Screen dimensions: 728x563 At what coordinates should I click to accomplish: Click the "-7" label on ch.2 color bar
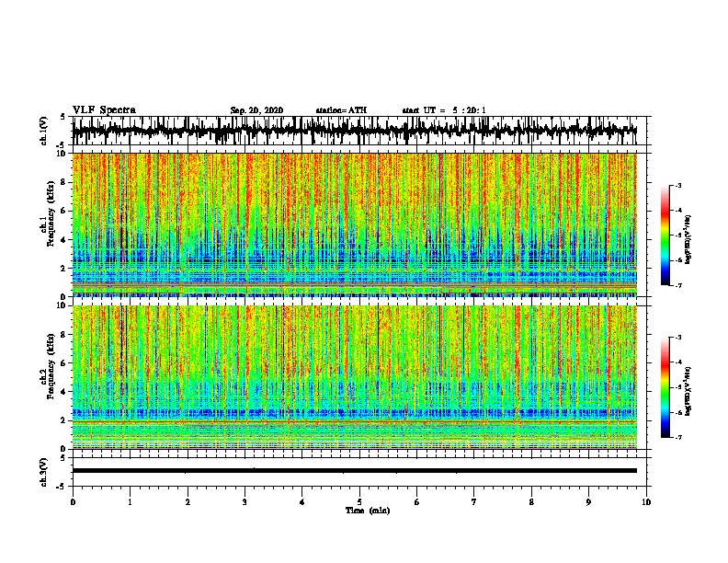678,438
